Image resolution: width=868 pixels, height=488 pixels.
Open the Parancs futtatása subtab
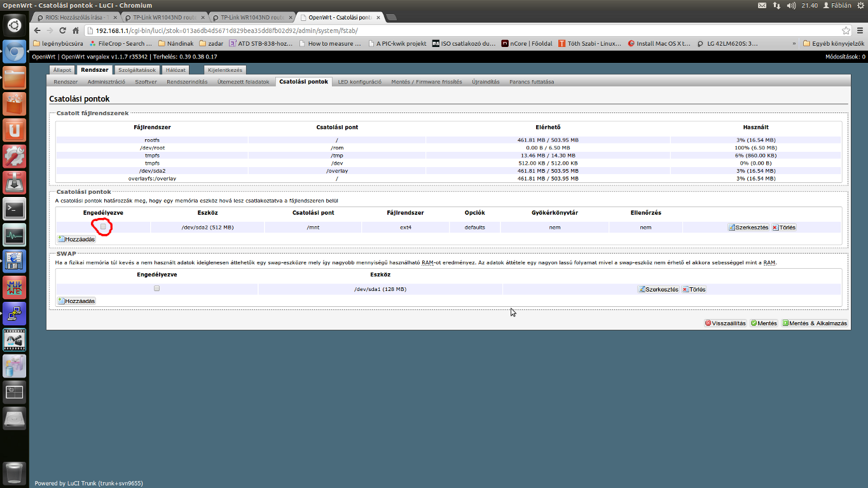(x=532, y=82)
